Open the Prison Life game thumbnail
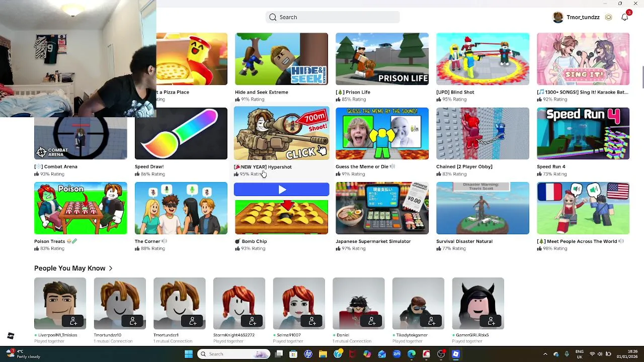The height and width of the screenshot is (362, 644). 382,59
